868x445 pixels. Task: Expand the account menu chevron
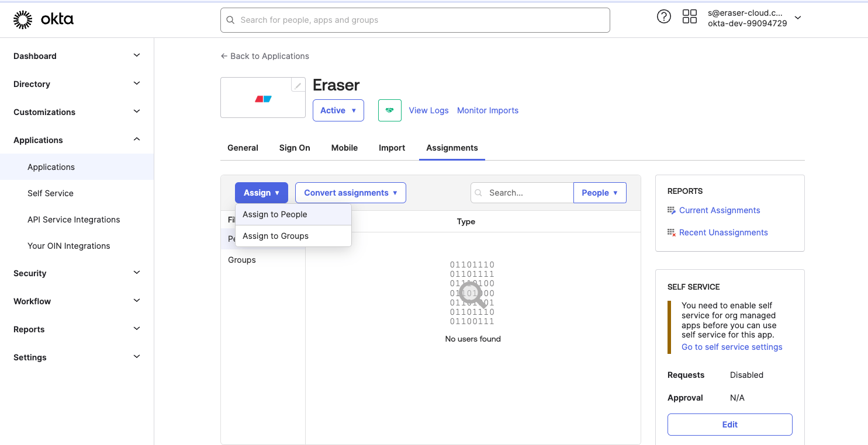tap(798, 18)
